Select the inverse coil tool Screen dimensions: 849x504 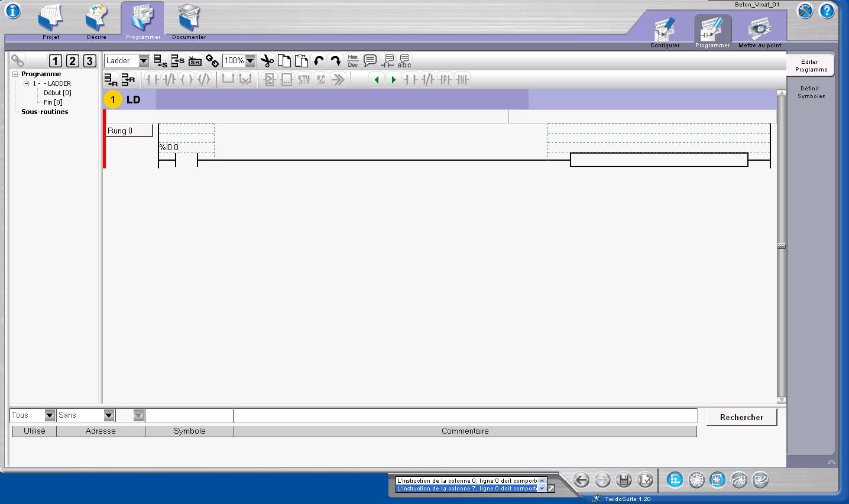[204, 79]
